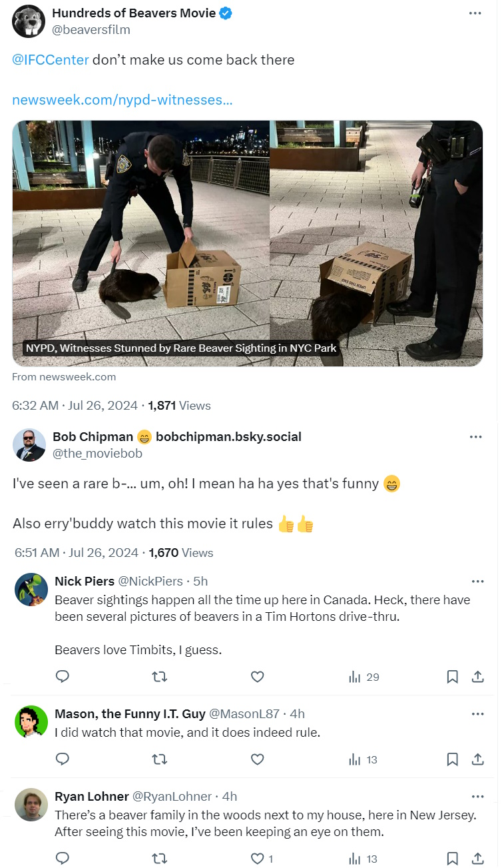Bookmark Ryan Lohner's New Jersey reply
Image resolution: width=502 pixels, height=868 pixels.
[x=452, y=859]
